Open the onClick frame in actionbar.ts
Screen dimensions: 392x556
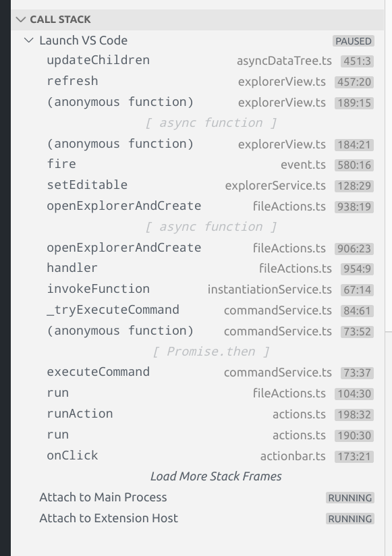coord(72,455)
